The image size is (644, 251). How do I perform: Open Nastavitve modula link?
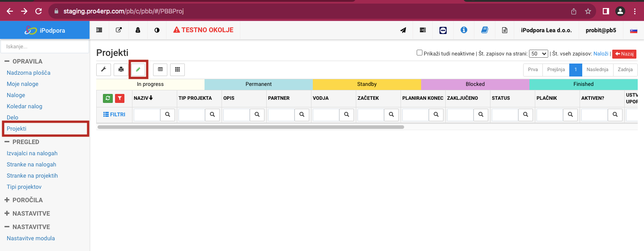coord(31,238)
